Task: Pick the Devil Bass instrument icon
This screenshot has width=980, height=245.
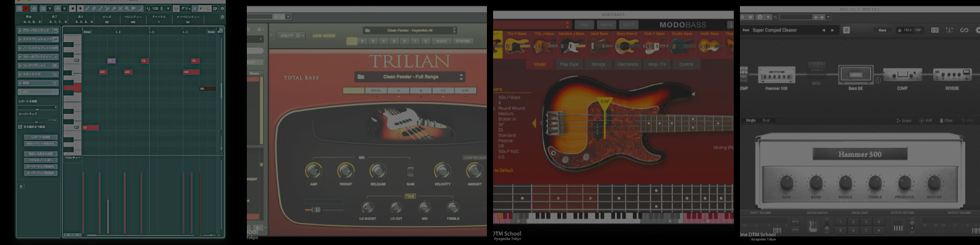Action: (x=600, y=45)
